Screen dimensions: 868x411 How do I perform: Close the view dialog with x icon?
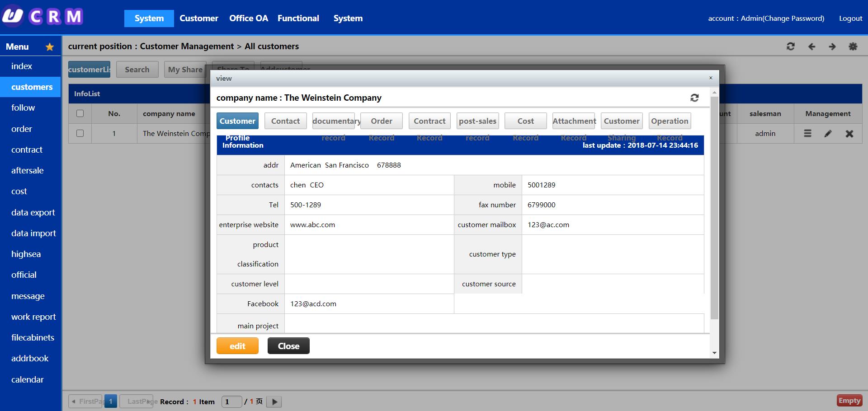pyautogui.click(x=711, y=78)
